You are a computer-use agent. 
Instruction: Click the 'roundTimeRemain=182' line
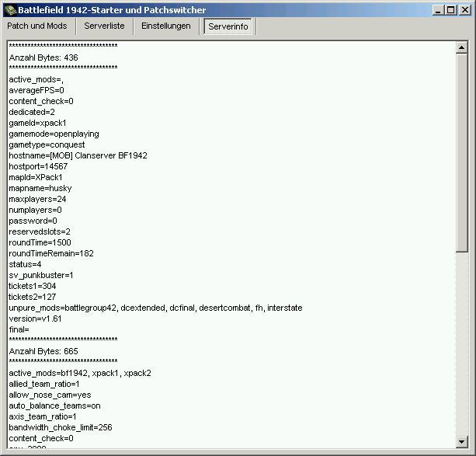(x=51, y=253)
